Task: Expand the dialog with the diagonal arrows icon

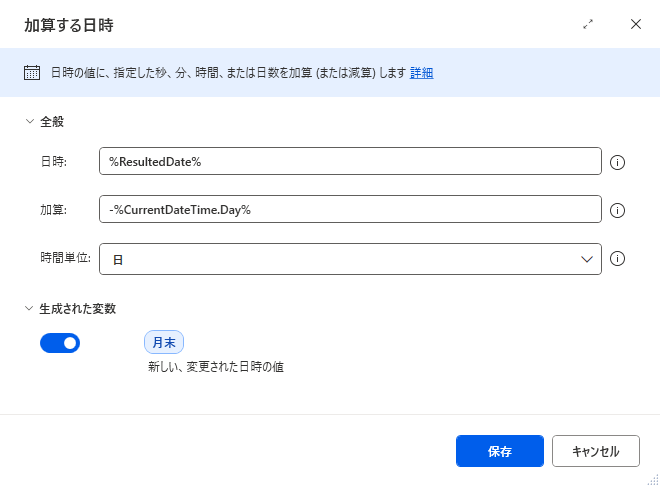Action: (x=588, y=24)
